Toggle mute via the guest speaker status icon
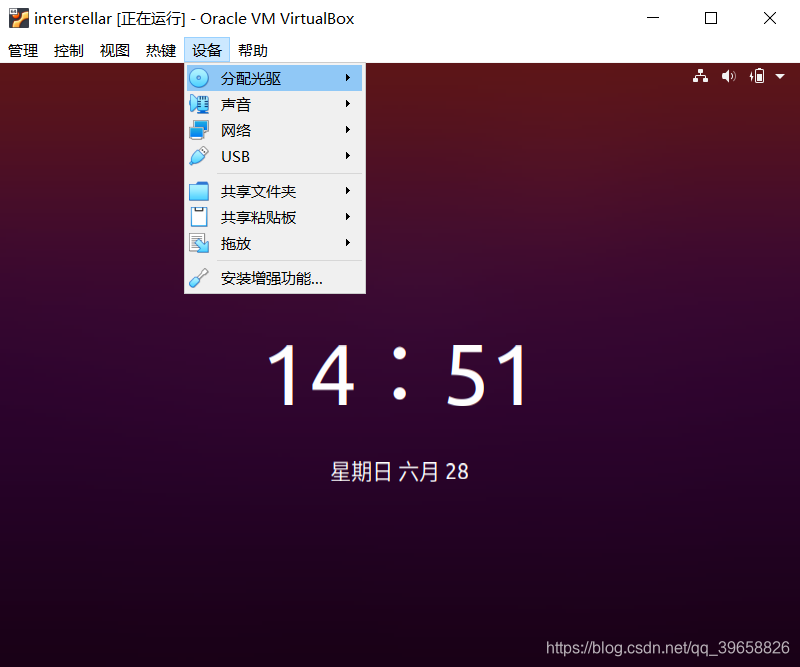 (x=728, y=75)
